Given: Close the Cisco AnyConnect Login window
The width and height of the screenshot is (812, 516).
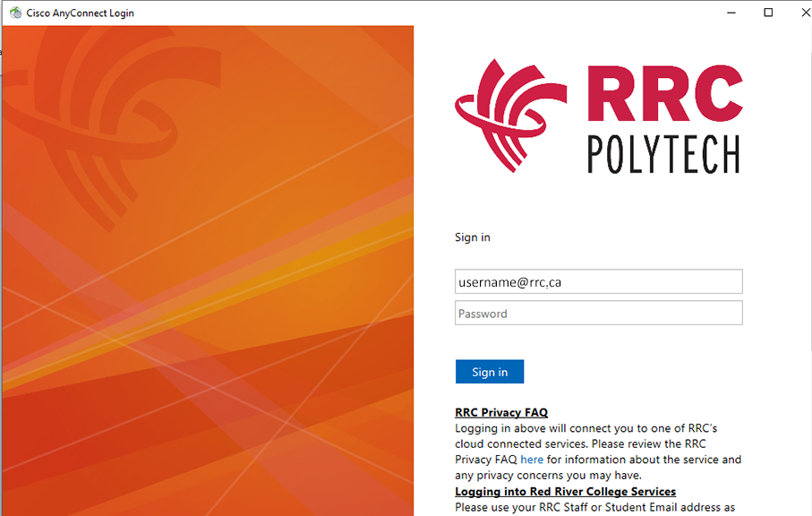Looking at the screenshot, I should pos(805,13).
